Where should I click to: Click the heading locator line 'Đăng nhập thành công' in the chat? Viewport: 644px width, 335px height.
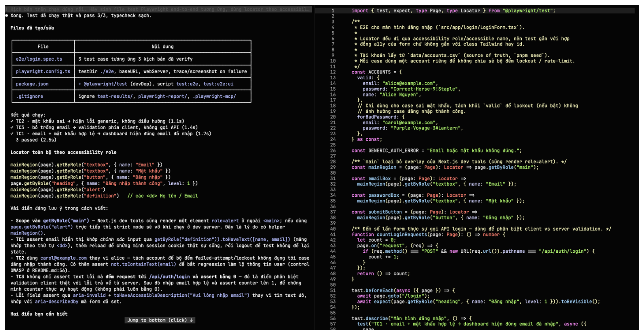coord(104,183)
